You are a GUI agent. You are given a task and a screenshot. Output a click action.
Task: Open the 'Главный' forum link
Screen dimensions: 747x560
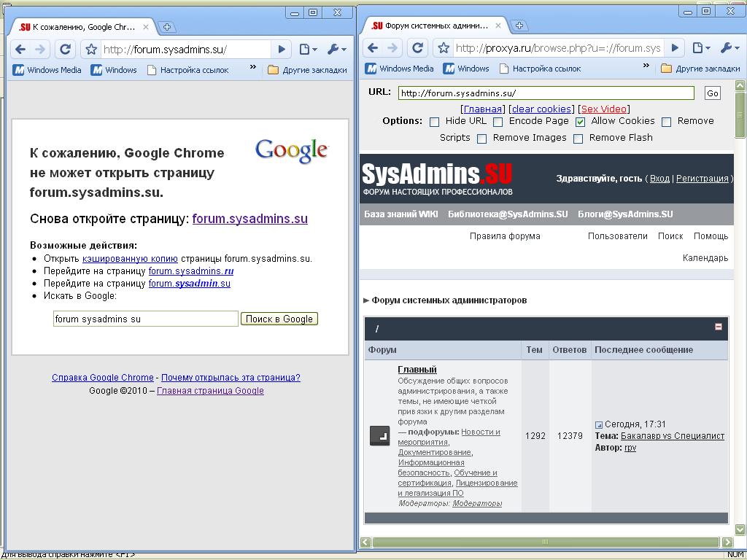click(x=417, y=370)
